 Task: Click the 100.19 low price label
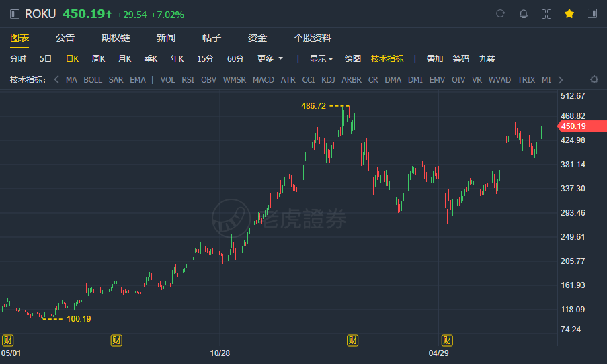pyautogui.click(x=79, y=319)
